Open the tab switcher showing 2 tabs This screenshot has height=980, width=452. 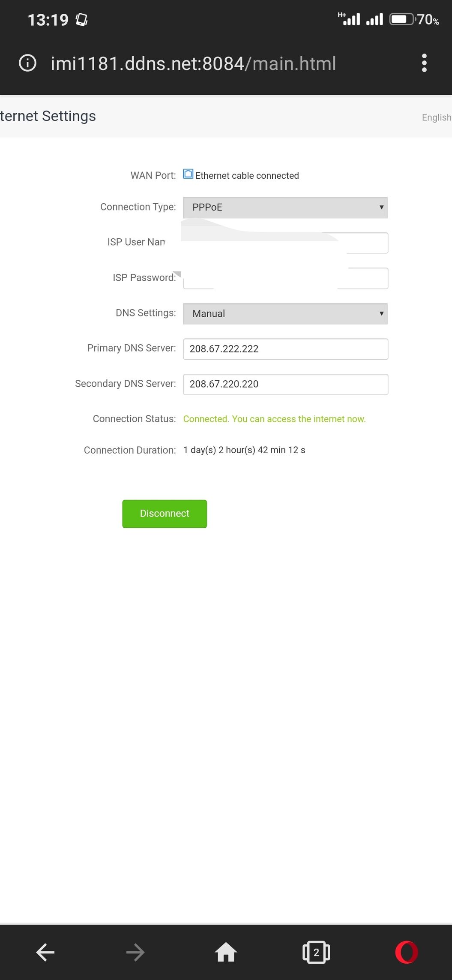pyautogui.click(x=316, y=952)
